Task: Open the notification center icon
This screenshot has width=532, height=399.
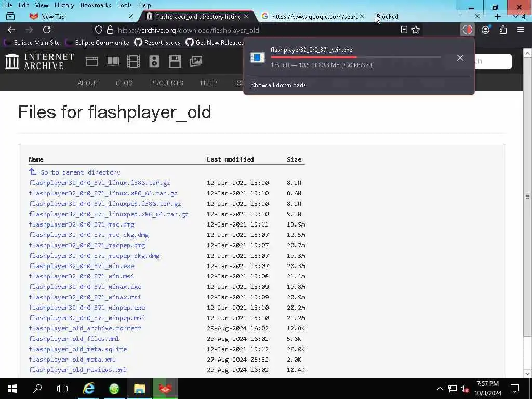Action: (515, 389)
